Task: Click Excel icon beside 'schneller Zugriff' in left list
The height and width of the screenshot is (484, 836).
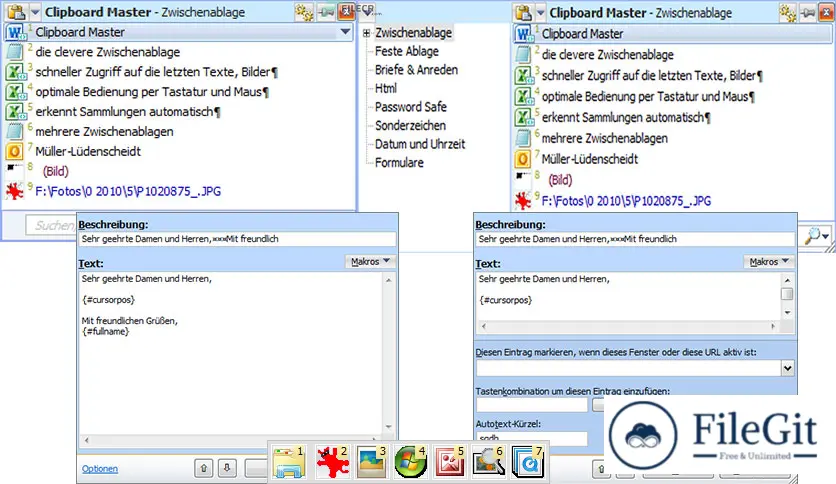Action: pos(15,72)
